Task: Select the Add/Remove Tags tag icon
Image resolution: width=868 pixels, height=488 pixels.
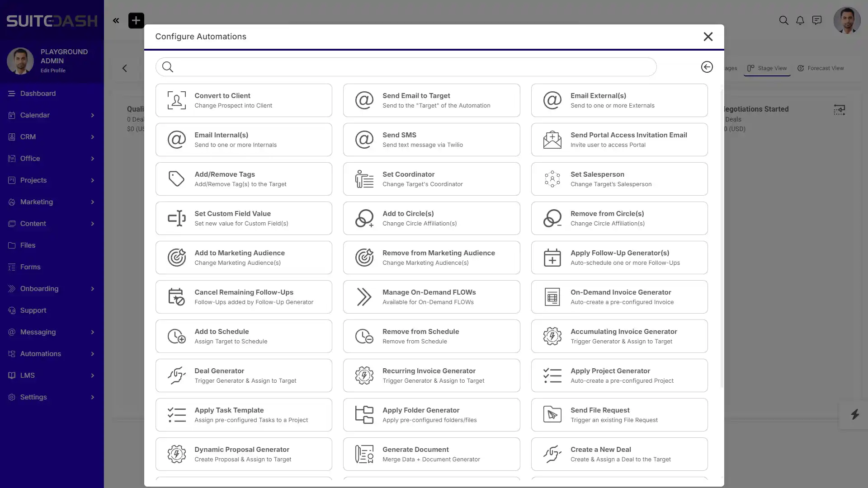Action: [176, 179]
